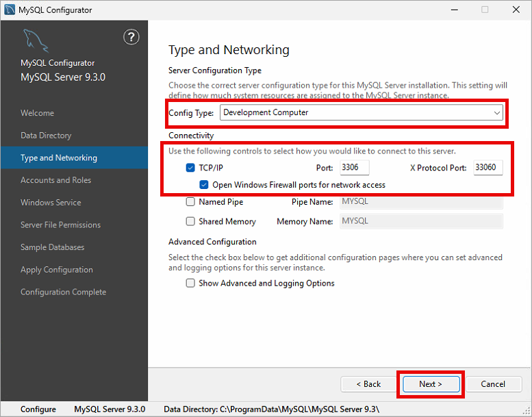The height and width of the screenshot is (417, 532).
Task: Open the help question mark icon
Action: click(131, 37)
